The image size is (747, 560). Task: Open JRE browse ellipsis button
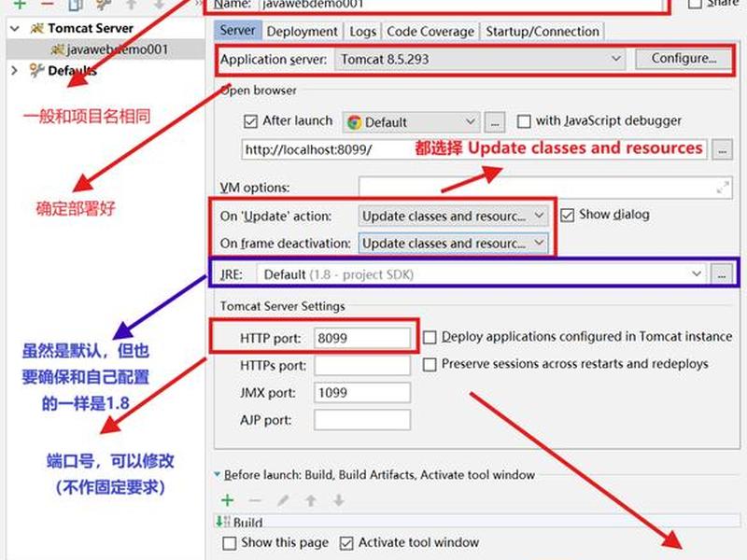click(x=722, y=274)
